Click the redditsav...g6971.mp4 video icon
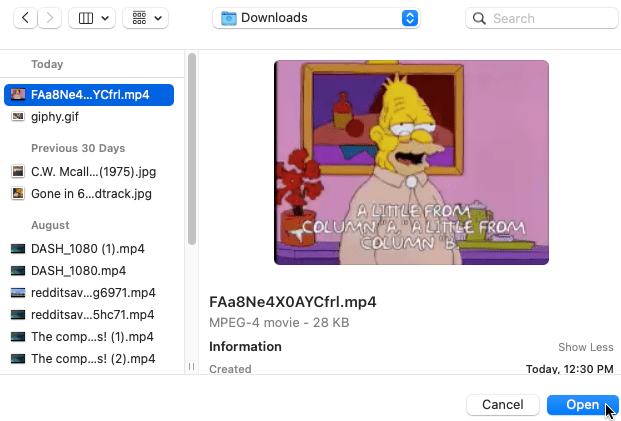Screen dimensions: 621x421 18,292
